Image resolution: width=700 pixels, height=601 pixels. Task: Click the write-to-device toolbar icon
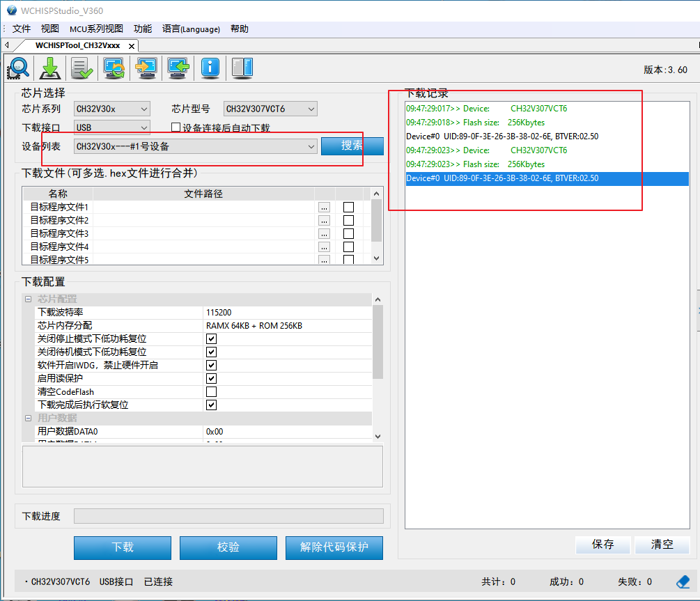(x=146, y=68)
